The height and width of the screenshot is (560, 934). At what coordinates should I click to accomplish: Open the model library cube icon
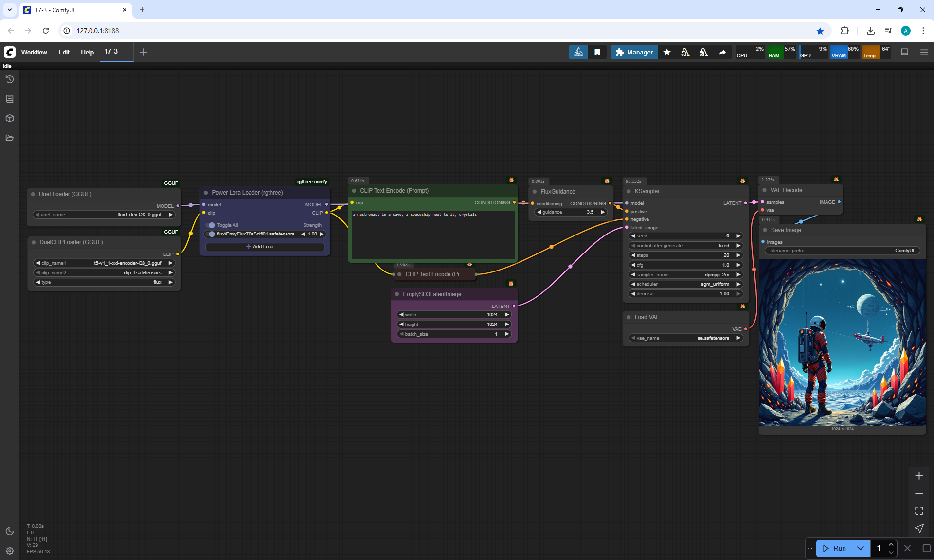point(9,118)
